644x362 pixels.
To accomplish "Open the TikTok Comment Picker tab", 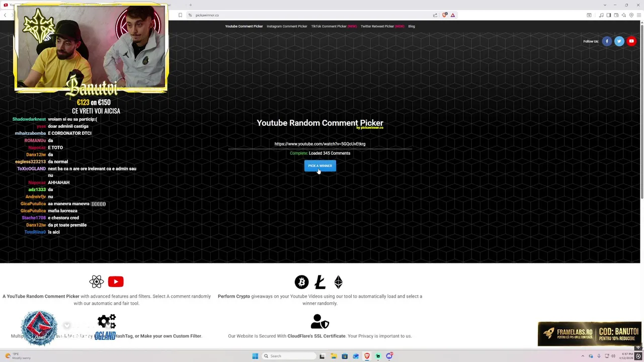I will [334, 26].
